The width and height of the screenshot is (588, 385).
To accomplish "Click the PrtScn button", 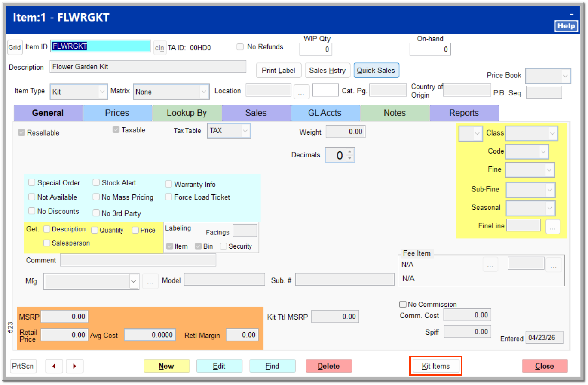I will (24, 366).
